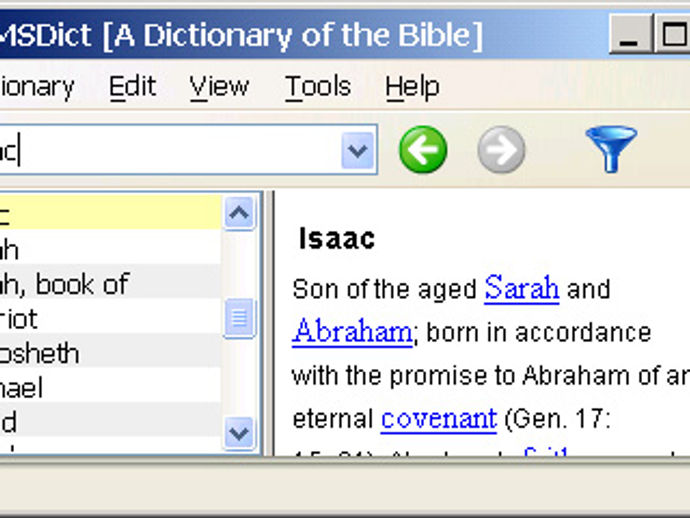Expand the search box dropdown arrow
The width and height of the screenshot is (690, 518).
point(357,150)
